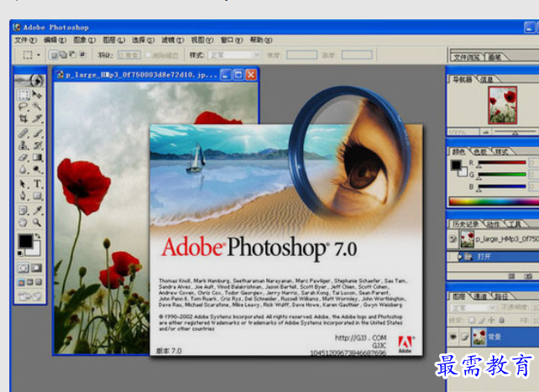Select the Eyedropper tool
Screen dimensions: 539x392
click(x=37, y=210)
